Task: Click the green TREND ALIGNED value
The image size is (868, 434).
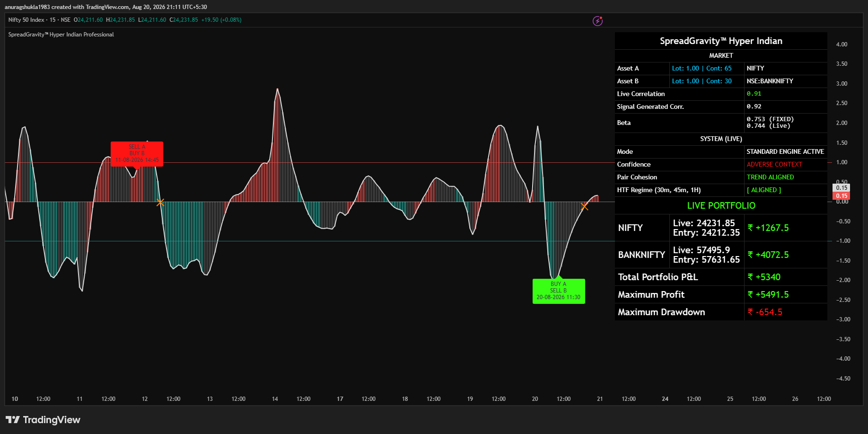Action: click(770, 177)
